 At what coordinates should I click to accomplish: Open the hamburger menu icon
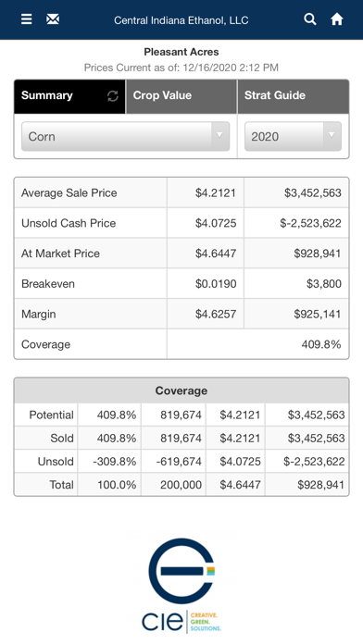tap(26, 19)
